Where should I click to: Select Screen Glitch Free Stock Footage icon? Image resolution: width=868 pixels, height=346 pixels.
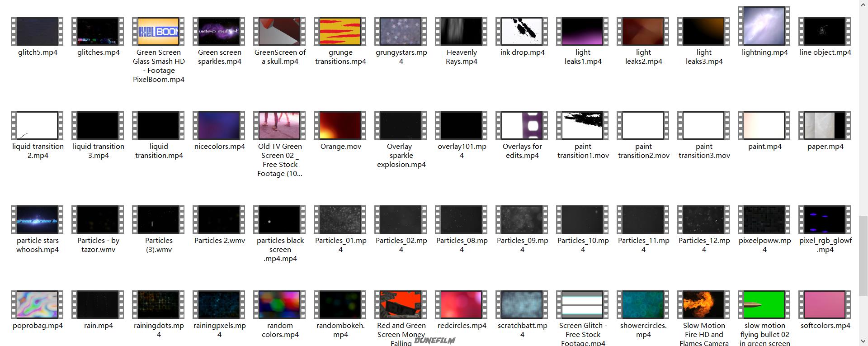583,305
